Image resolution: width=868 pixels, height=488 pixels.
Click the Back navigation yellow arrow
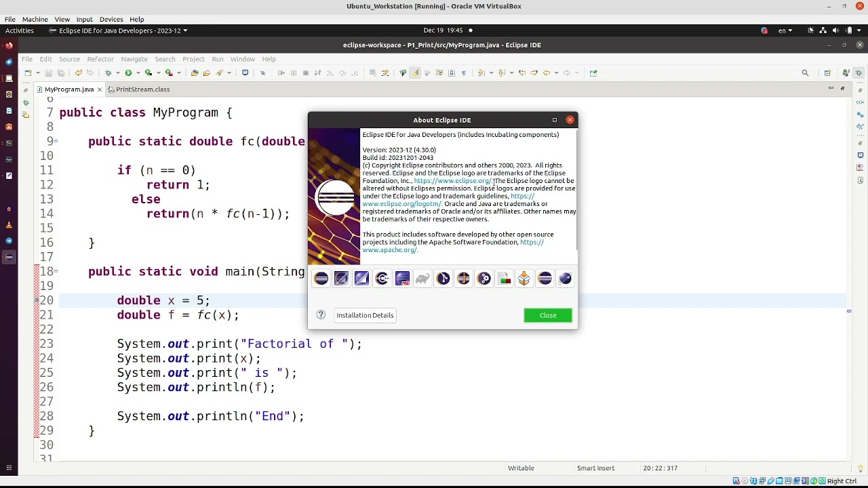pyautogui.click(x=547, y=73)
